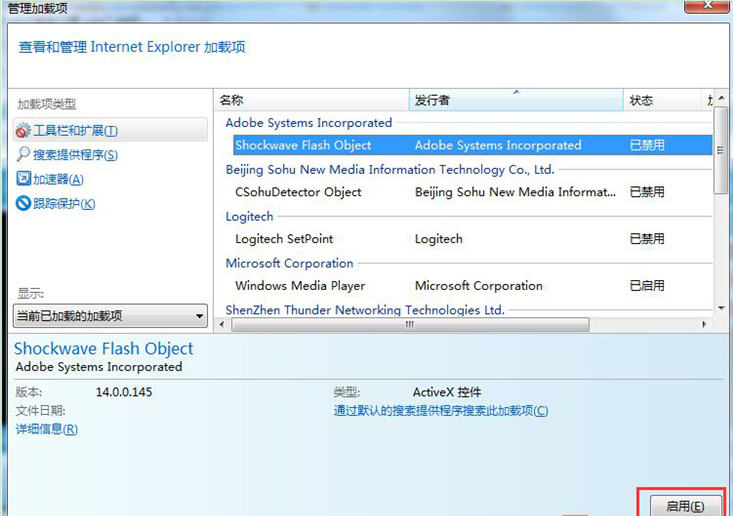Sort by the 名称 column header
The width and height of the screenshot is (733, 516).
[312, 100]
